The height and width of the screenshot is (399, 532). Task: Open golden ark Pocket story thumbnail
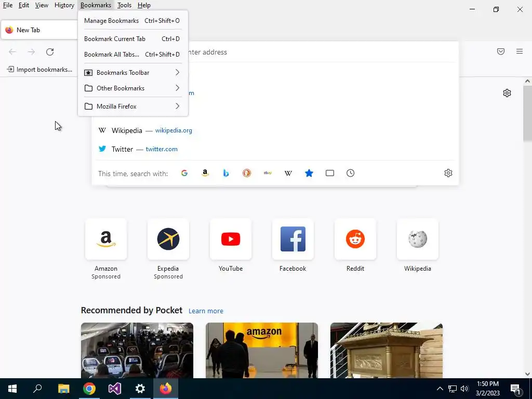tap(387, 350)
